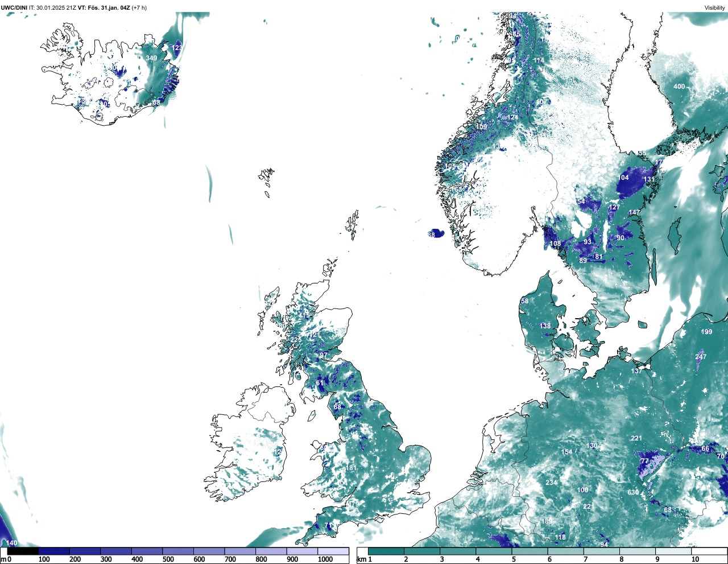Click the '97' value over Scotland
The height and width of the screenshot is (564, 728).
tap(324, 355)
